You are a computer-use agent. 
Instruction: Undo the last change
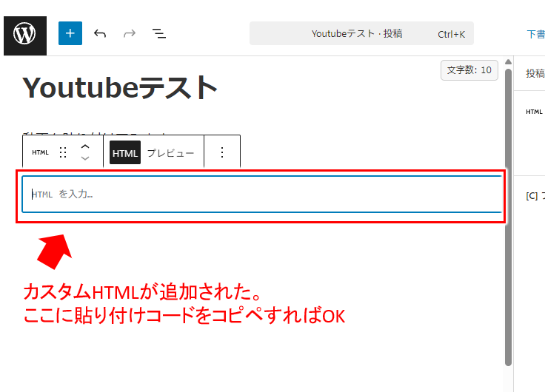pyautogui.click(x=100, y=34)
